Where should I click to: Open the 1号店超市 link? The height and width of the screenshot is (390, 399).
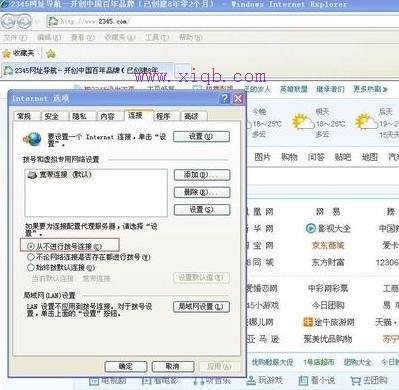(319, 362)
